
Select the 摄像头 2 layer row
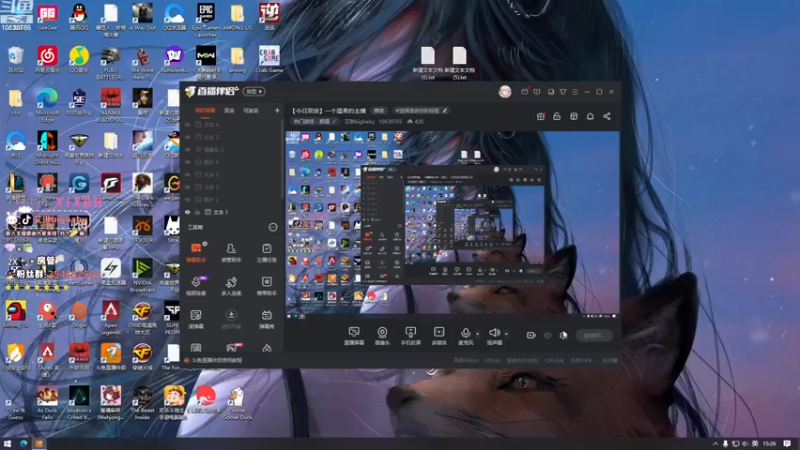[x=232, y=149]
